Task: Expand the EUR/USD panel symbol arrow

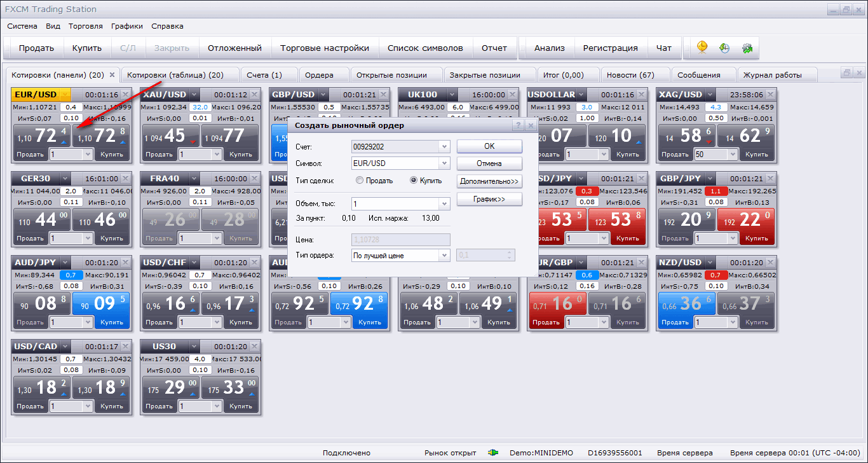Action: (x=64, y=95)
